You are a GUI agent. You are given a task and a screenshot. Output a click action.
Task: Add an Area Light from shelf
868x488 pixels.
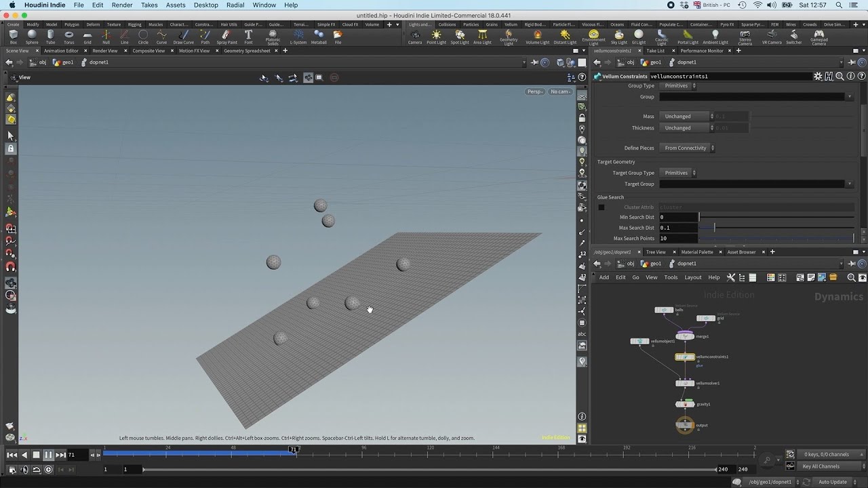(482, 37)
